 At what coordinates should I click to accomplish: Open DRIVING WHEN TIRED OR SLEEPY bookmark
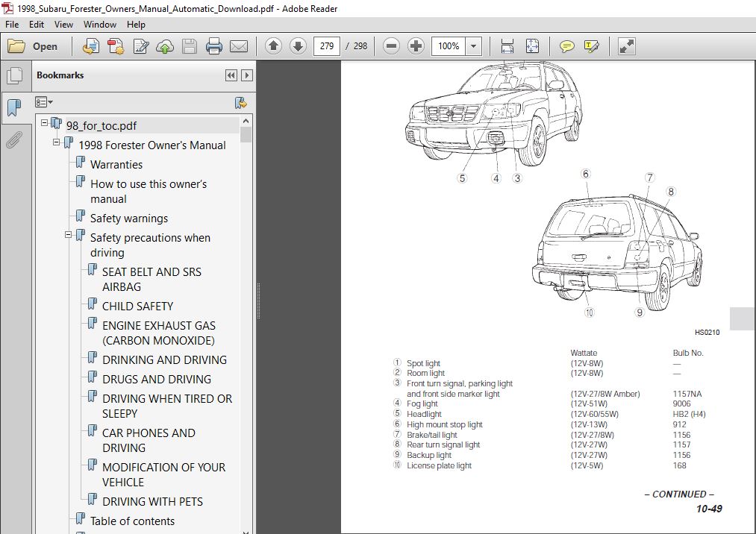[167, 406]
